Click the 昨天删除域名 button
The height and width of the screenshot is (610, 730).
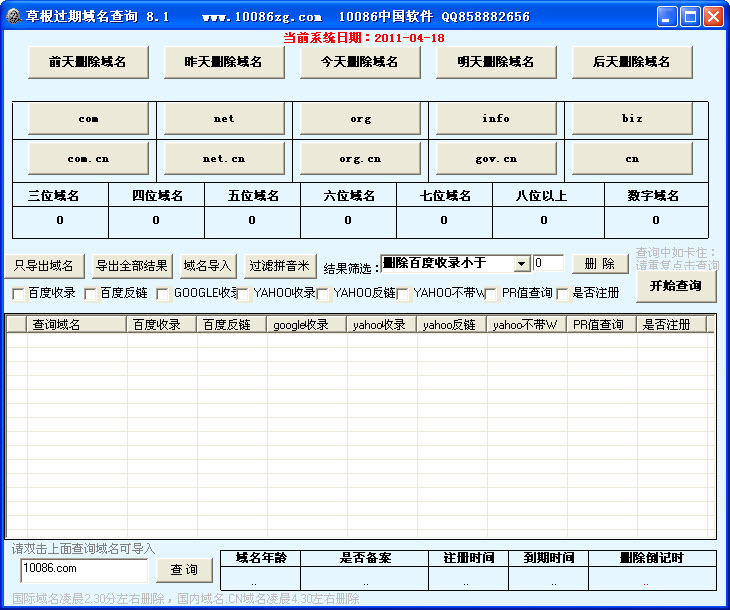coord(224,62)
